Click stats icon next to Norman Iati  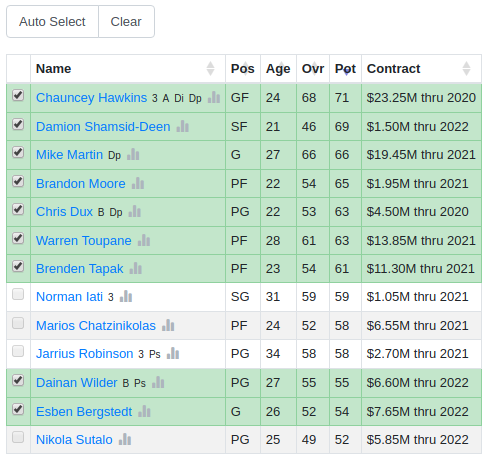coord(126,296)
